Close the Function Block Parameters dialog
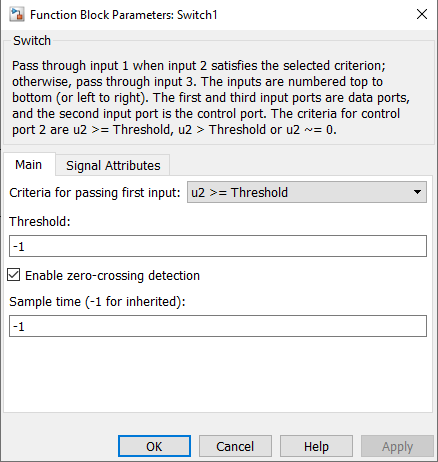Image resolution: width=438 pixels, height=462 pixels. [x=422, y=14]
